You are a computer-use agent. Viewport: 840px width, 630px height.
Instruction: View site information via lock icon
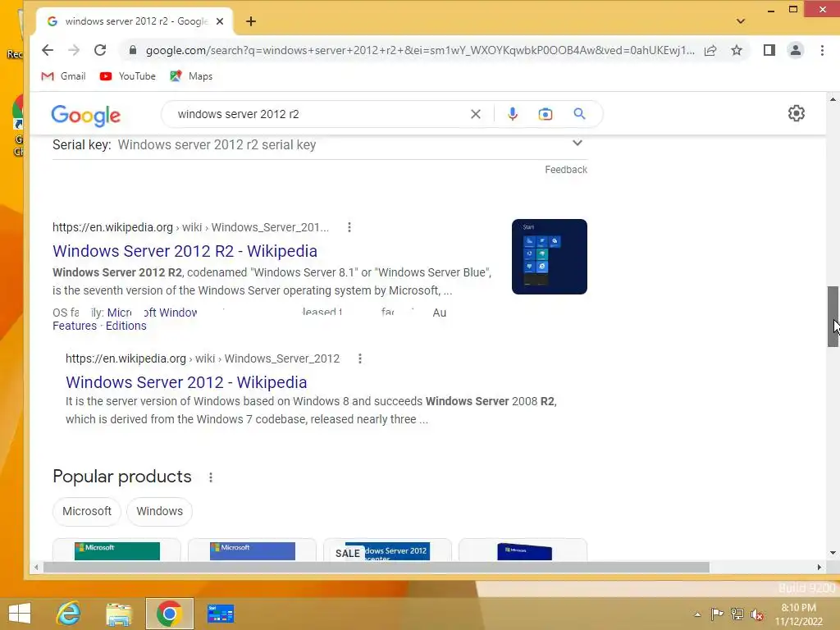coord(133,50)
